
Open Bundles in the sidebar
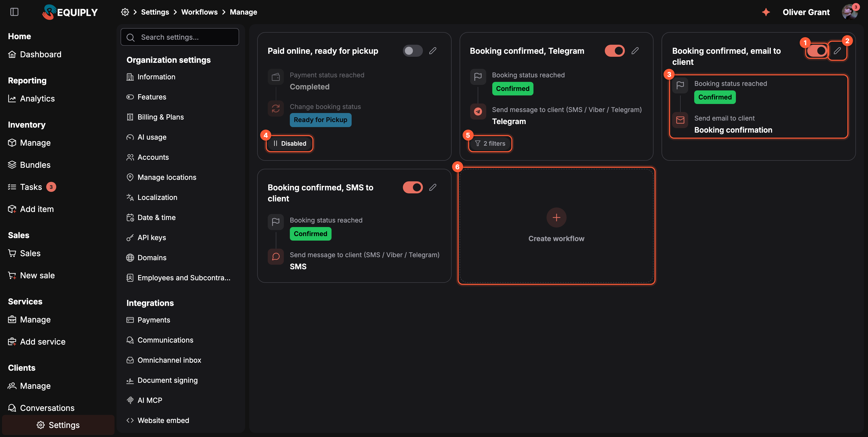29,165
